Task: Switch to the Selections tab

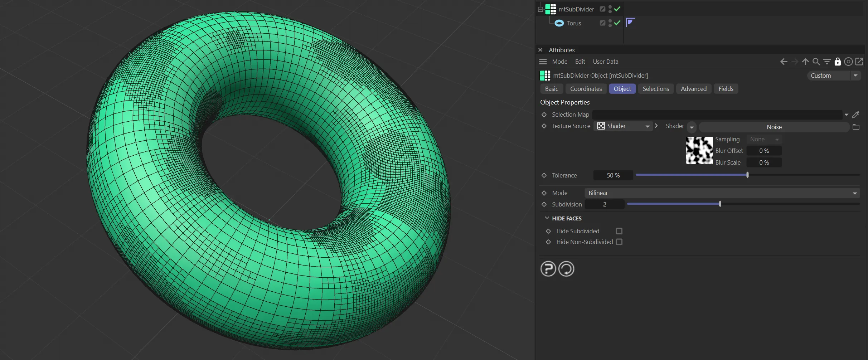Action: coord(655,89)
